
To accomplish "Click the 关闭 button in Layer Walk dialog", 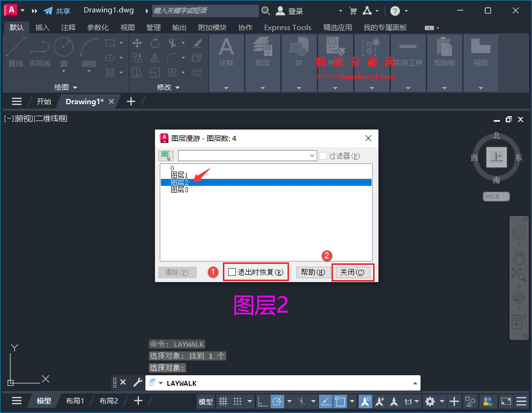I will 353,272.
